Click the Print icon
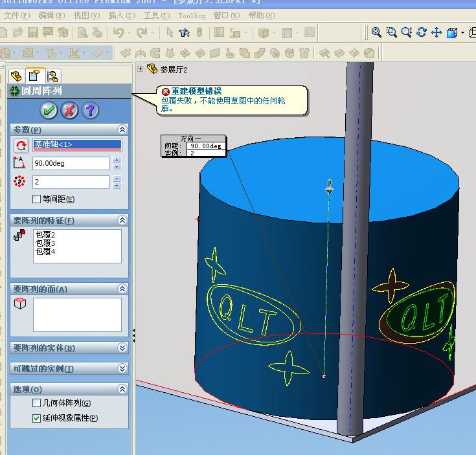Viewport: 476px width, 455px height. (97, 32)
